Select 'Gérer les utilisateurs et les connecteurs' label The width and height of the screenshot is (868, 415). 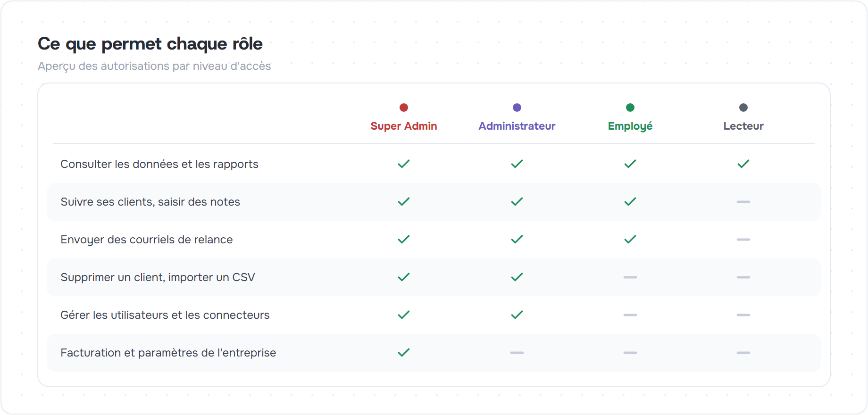pyautogui.click(x=165, y=315)
